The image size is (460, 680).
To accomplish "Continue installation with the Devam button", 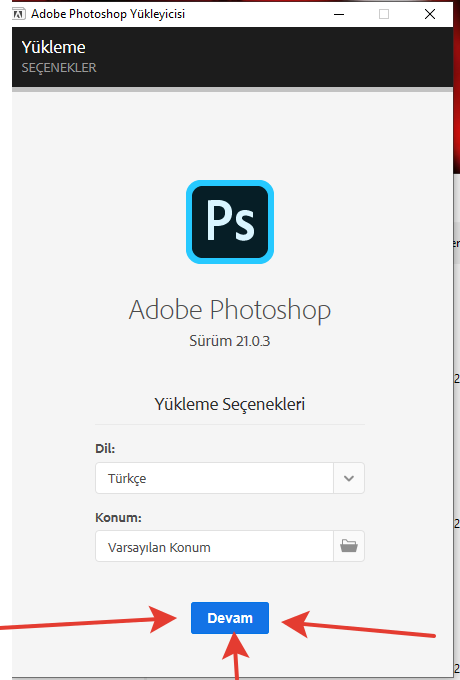I will tap(230, 618).
